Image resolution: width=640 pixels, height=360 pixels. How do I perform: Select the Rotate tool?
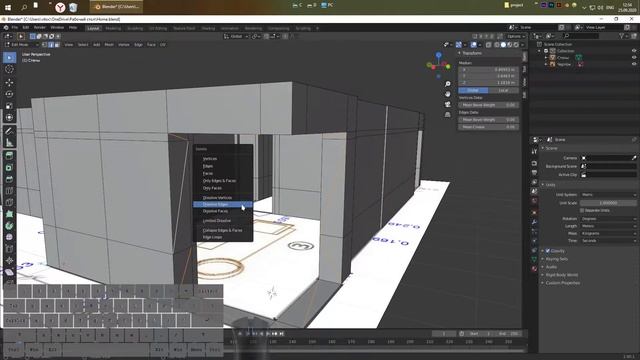tap(9, 94)
